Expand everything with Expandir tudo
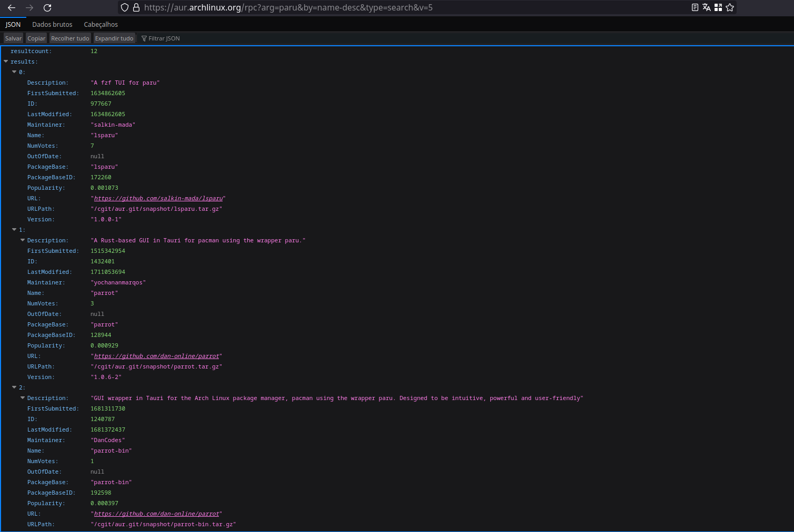Screen dimensions: 794x532 click(x=114, y=38)
